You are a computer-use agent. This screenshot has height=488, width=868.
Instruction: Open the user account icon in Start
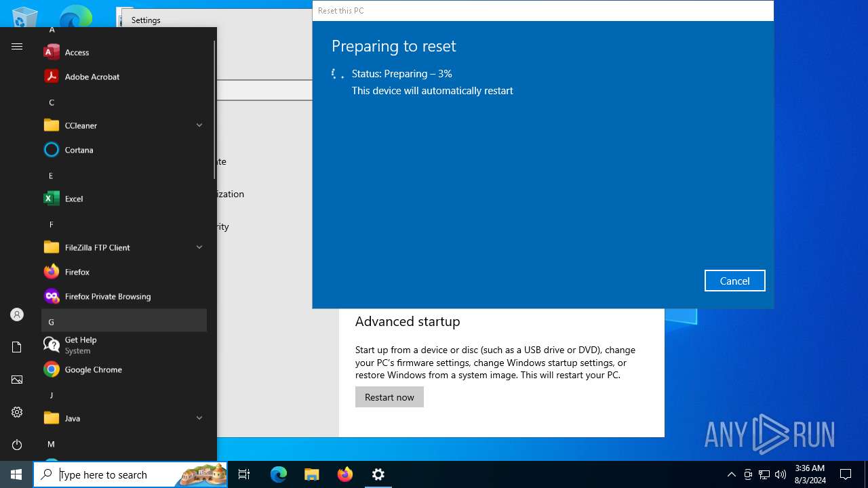click(x=17, y=314)
